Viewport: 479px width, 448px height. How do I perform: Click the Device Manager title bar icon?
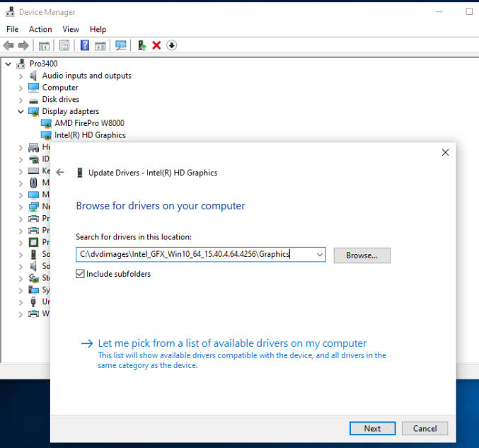(10, 11)
